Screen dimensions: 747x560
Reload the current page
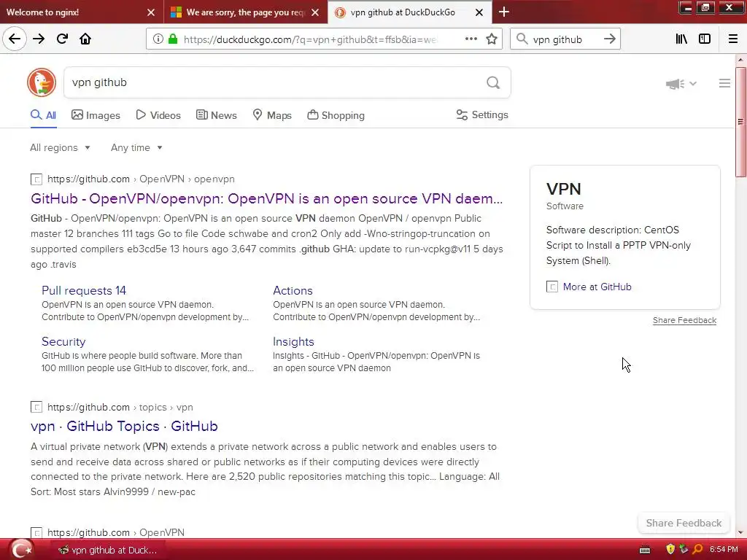coord(62,39)
